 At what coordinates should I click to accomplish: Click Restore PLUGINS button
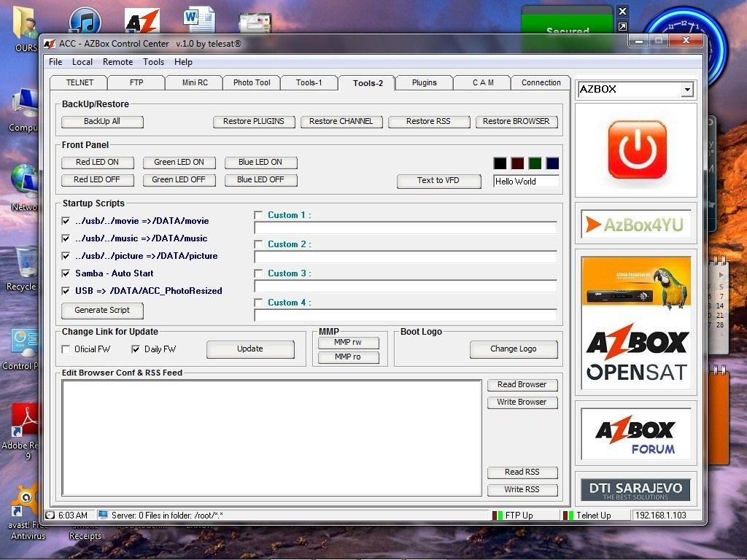pyautogui.click(x=254, y=122)
